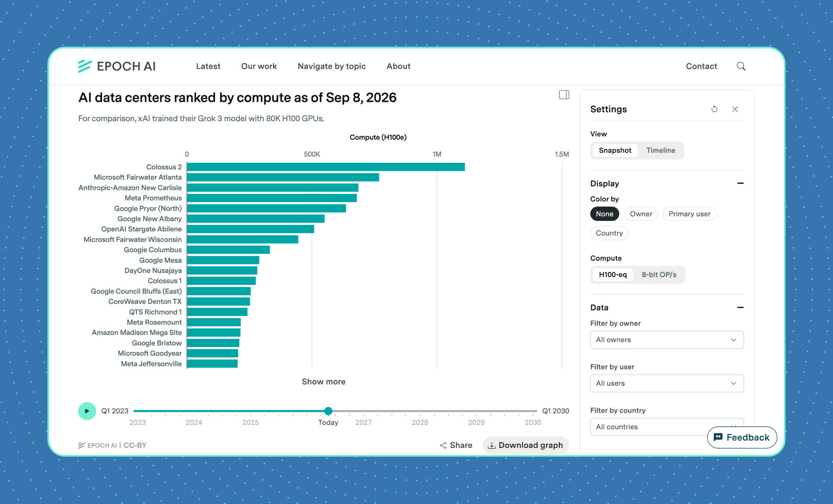
Task: Switch view to Snapshot
Action: 615,150
